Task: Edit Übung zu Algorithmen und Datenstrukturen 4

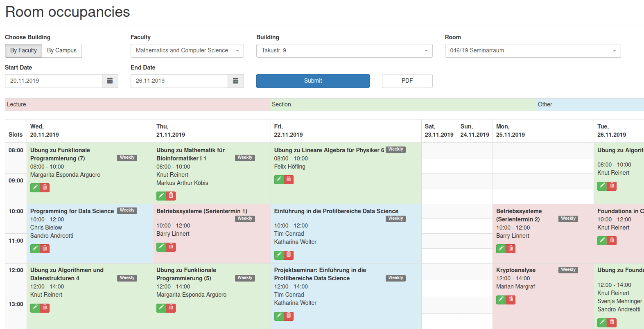Action: point(35,307)
